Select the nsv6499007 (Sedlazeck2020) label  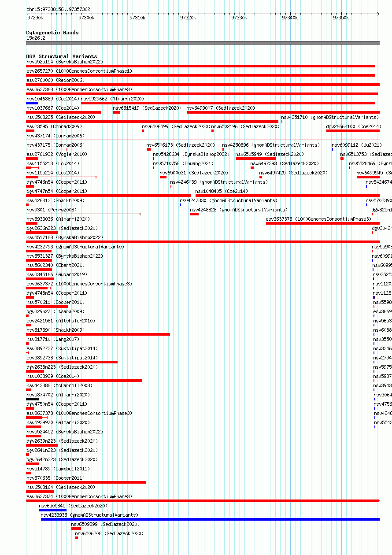tap(221, 108)
